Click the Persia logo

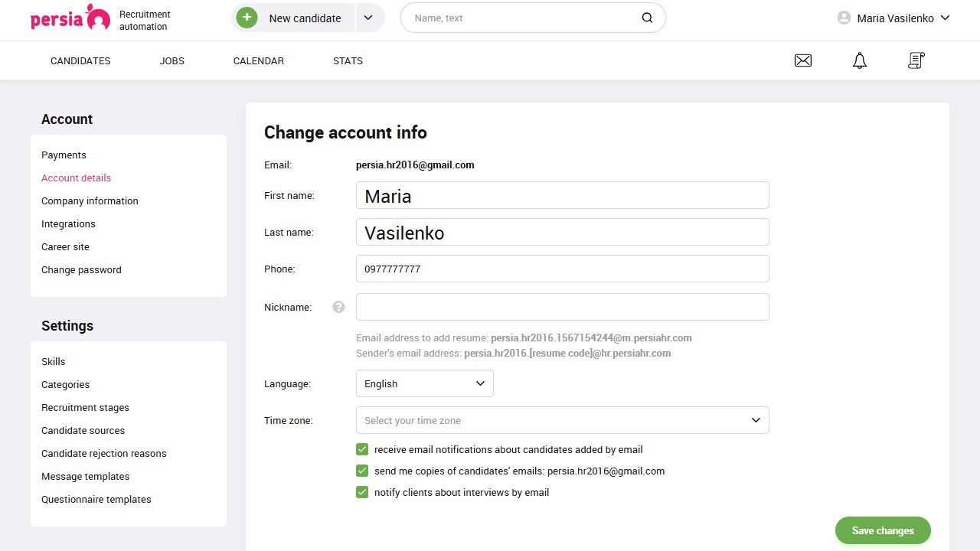point(70,17)
